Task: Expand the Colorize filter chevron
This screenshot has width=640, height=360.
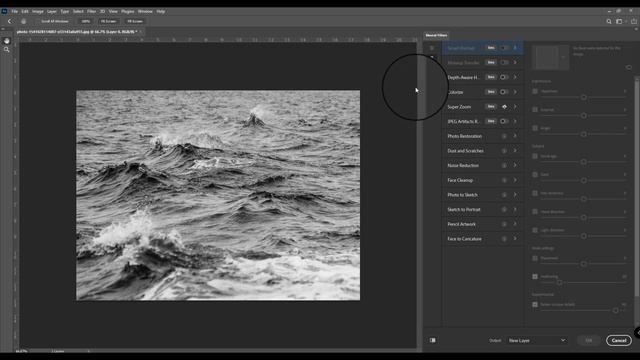Action: point(516,92)
